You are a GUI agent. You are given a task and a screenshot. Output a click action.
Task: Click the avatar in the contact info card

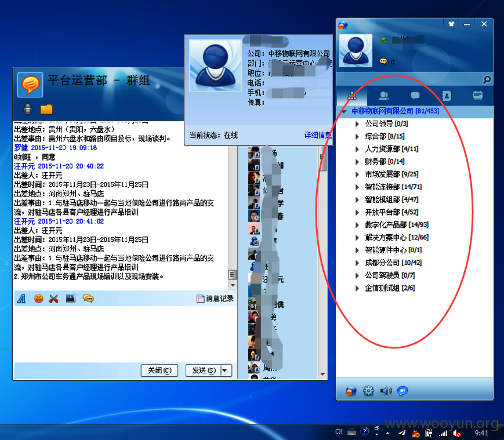215,66
